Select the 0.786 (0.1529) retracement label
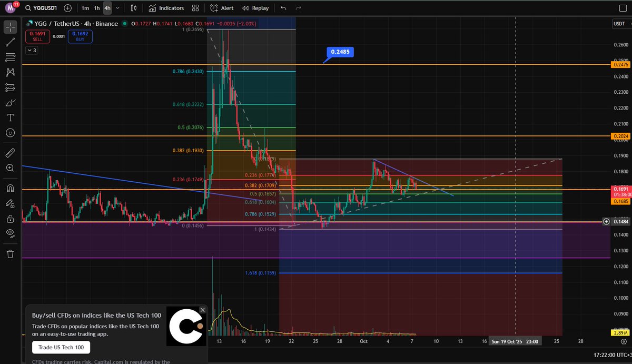 tap(261, 214)
